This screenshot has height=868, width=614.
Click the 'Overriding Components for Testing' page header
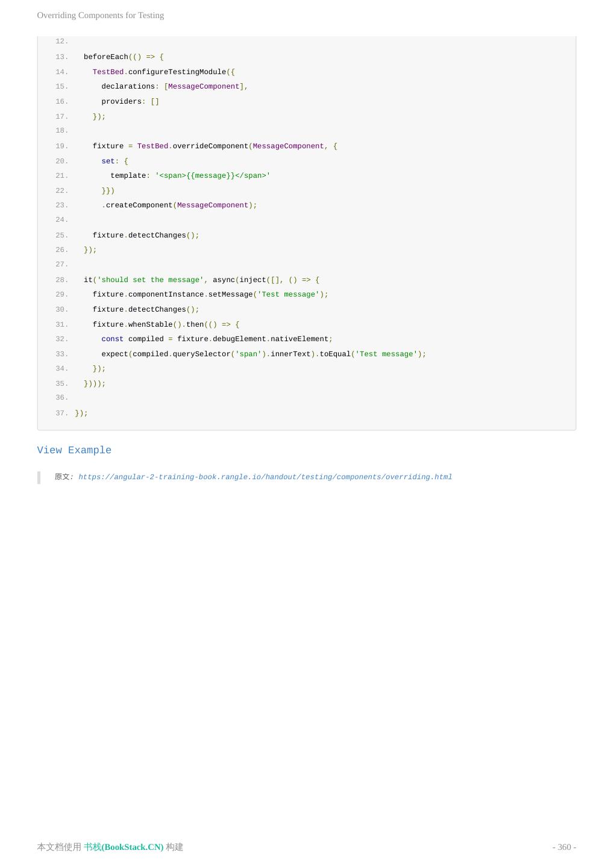pyautogui.click(x=101, y=15)
